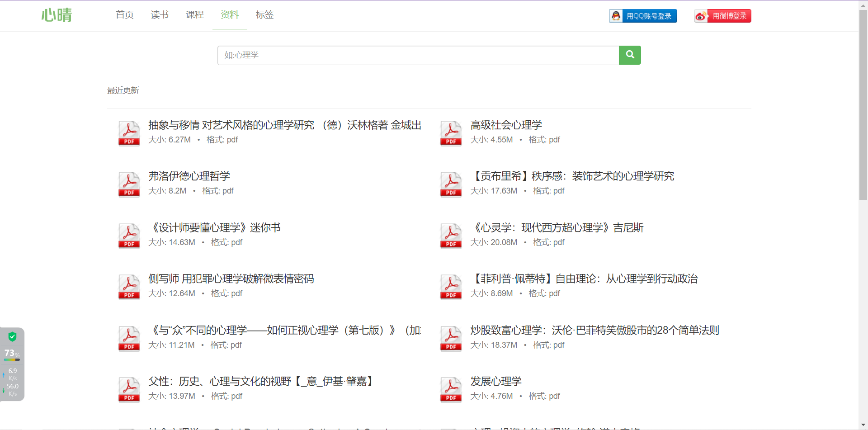Open 父性：历史、心理与文化的视野 link
The width and height of the screenshot is (868, 430).
pyautogui.click(x=262, y=381)
